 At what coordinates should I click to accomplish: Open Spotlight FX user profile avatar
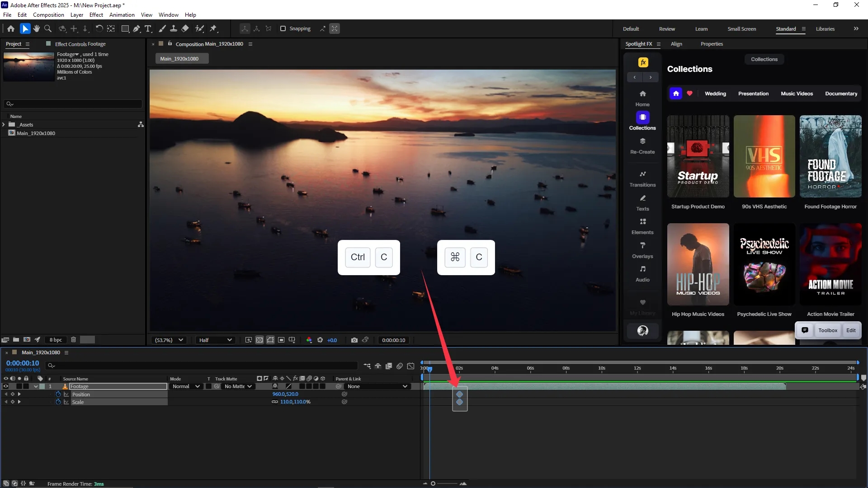click(x=642, y=331)
